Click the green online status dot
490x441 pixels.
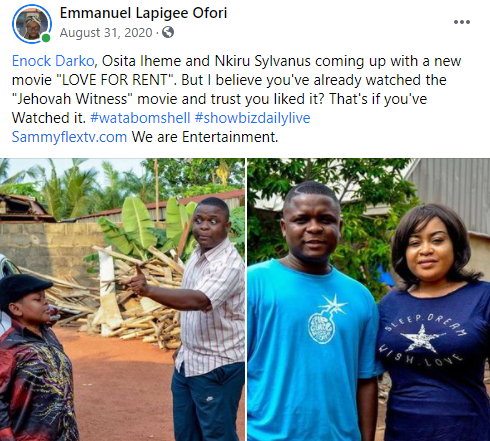click(46, 38)
